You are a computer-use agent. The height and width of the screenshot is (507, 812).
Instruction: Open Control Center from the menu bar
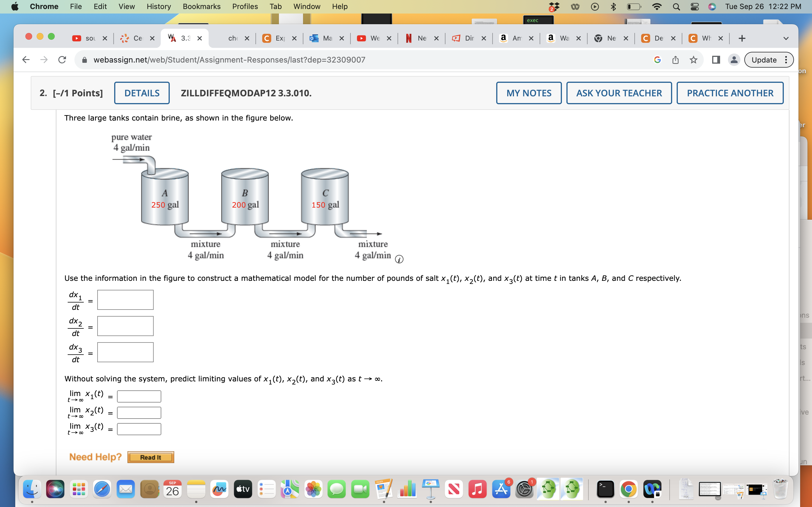tap(694, 6)
